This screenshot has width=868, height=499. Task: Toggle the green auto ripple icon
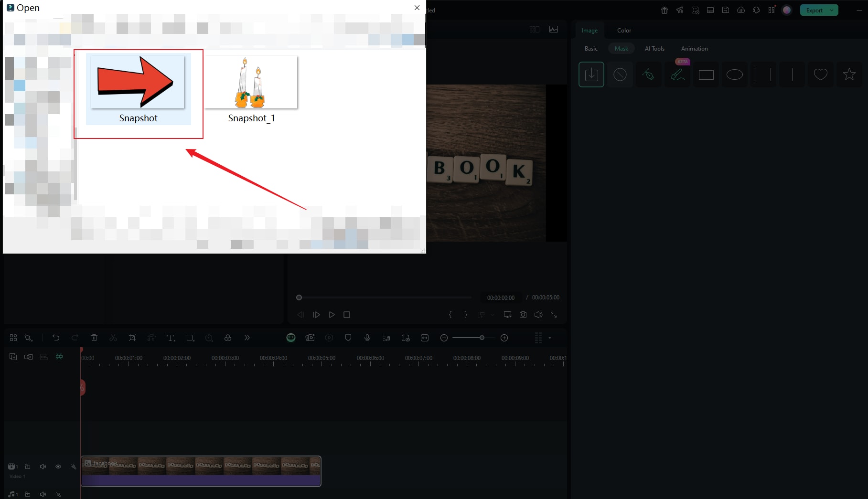point(59,357)
